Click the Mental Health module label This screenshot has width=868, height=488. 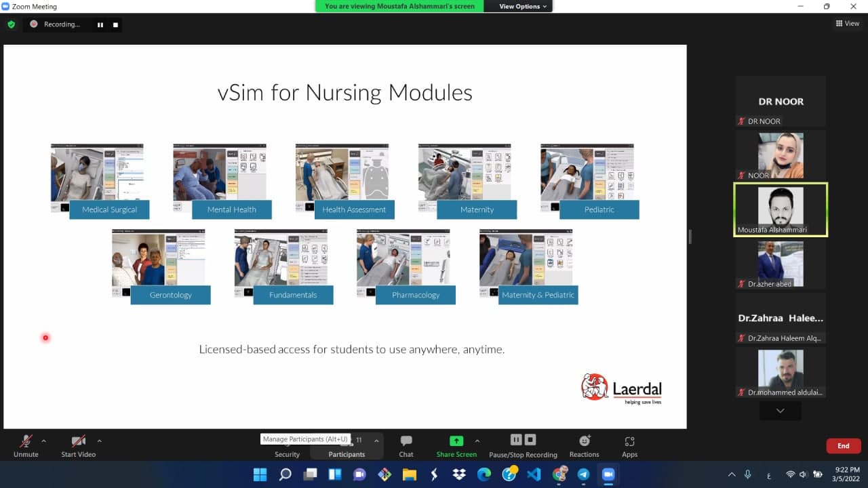click(232, 209)
